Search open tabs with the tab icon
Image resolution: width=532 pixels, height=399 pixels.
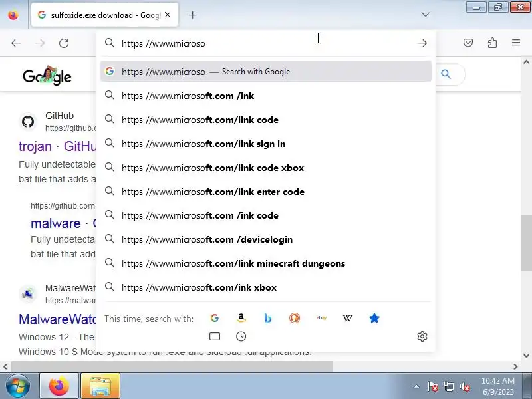tap(214, 336)
